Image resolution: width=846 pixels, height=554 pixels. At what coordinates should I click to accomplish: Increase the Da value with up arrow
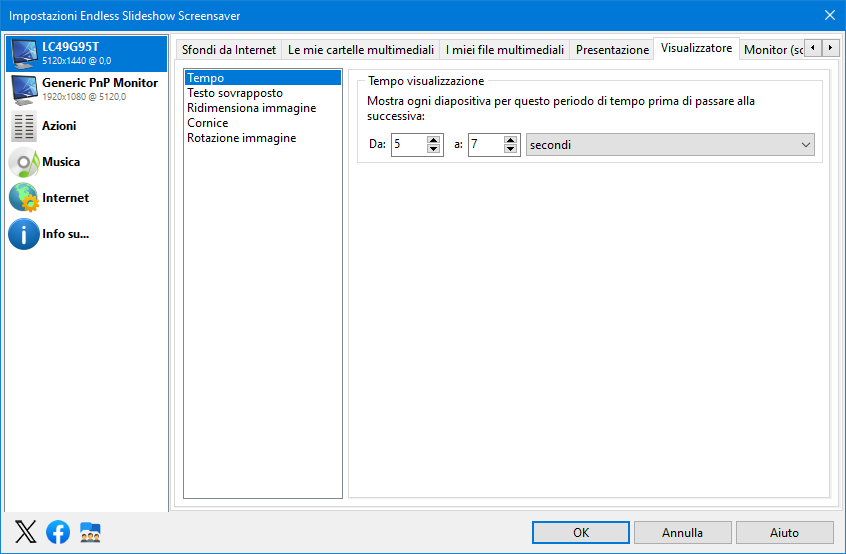(433, 140)
